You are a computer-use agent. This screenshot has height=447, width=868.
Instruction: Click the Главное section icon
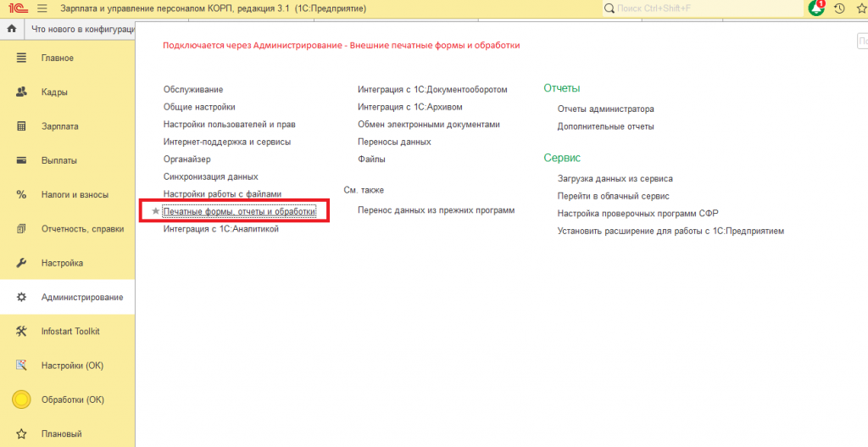pyautogui.click(x=21, y=58)
